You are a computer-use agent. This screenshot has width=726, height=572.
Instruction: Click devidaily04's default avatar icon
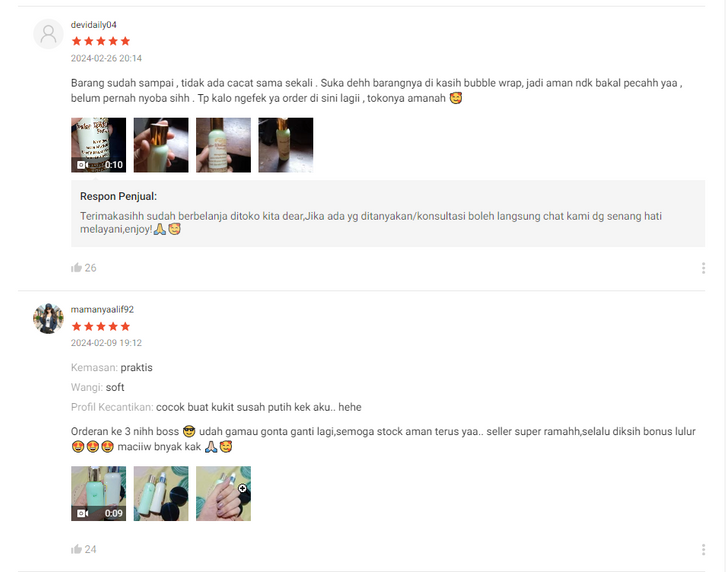pos(48,34)
